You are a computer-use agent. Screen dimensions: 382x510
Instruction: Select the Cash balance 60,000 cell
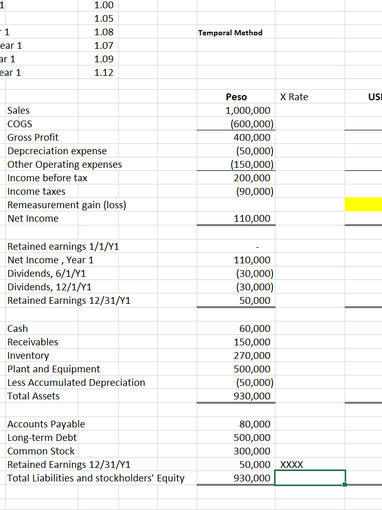click(236, 329)
